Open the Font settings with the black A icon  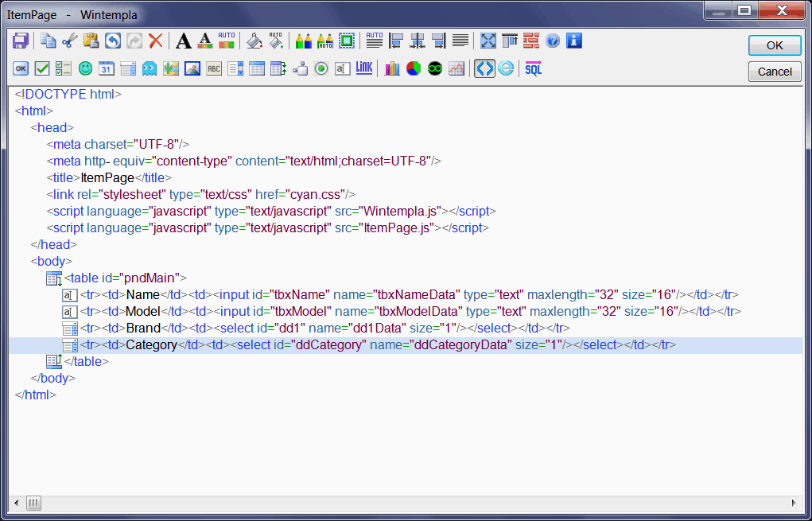[184, 41]
